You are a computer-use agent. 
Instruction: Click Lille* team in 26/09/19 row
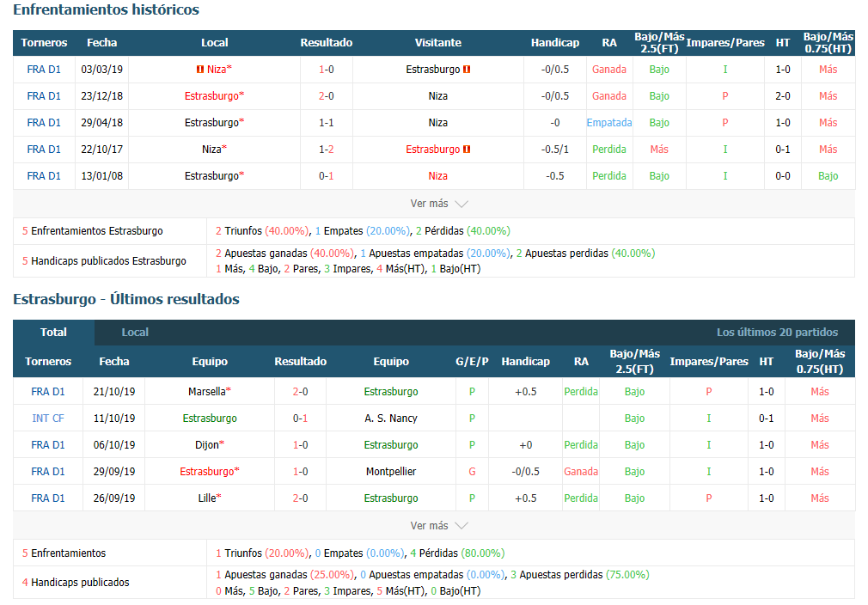click(x=209, y=498)
